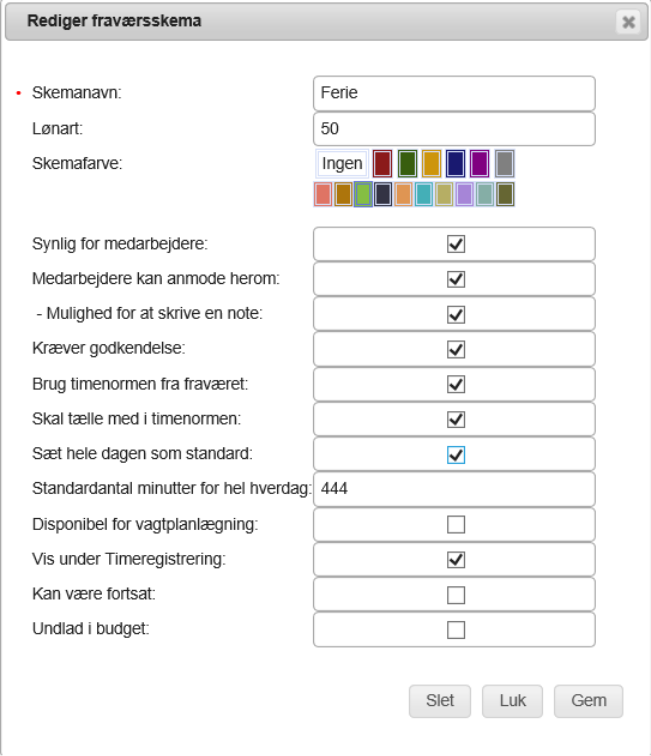
Task: Uncheck 'Synlig for medarbejdere' checkbox
Action: (x=456, y=244)
